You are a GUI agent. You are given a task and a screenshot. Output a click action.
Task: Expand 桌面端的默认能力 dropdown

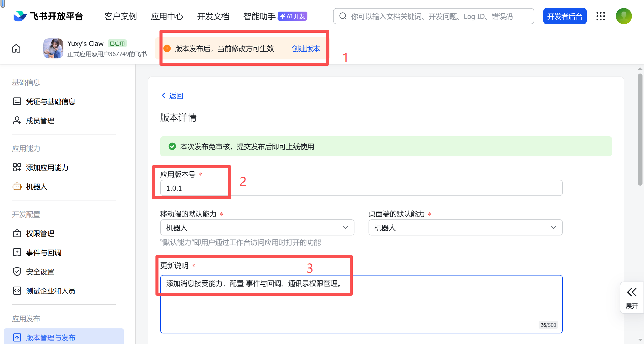click(465, 227)
